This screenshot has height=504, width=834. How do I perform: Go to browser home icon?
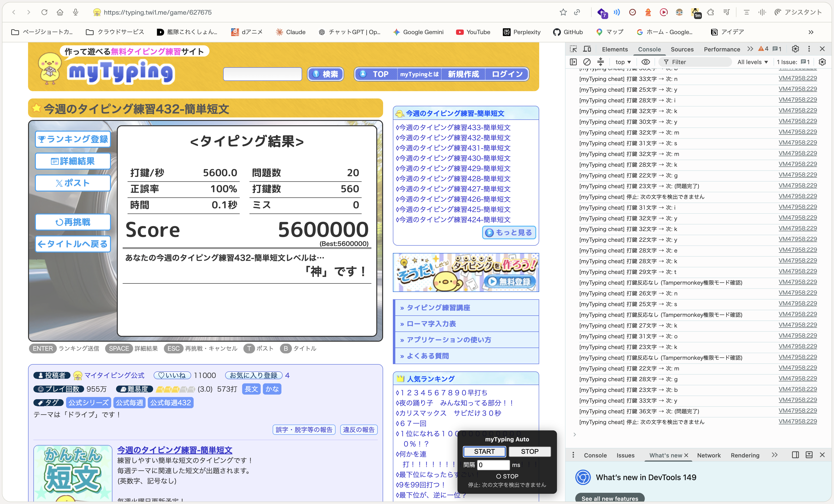pos(60,12)
